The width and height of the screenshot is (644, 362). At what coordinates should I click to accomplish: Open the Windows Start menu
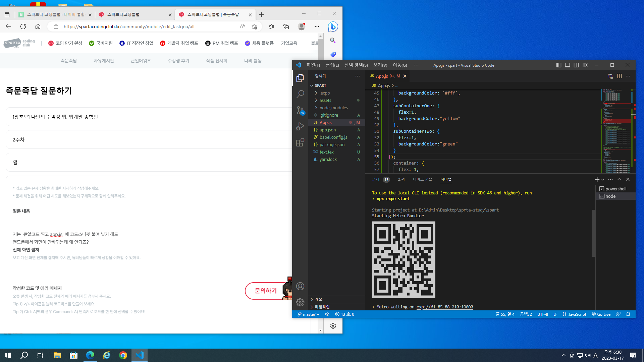pyautogui.click(x=8, y=355)
